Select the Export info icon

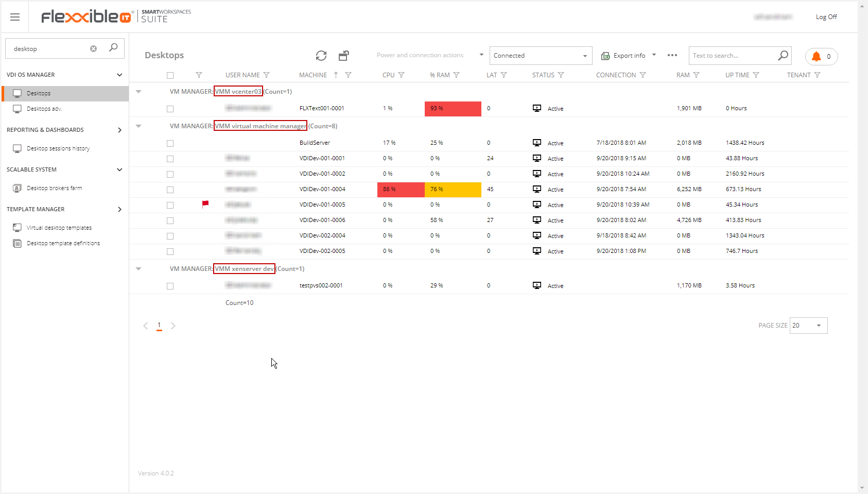[606, 55]
